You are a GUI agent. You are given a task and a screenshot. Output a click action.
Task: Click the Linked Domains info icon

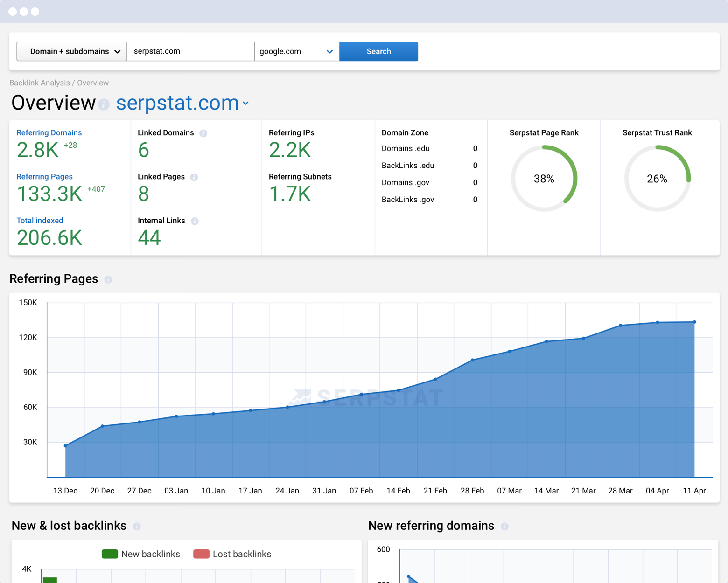[x=203, y=133]
